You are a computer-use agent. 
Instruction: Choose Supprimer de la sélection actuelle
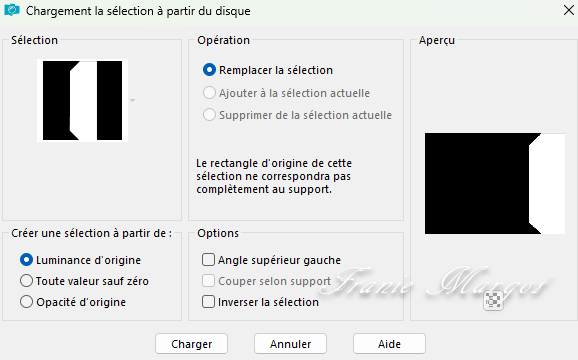click(x=297, y=115)
